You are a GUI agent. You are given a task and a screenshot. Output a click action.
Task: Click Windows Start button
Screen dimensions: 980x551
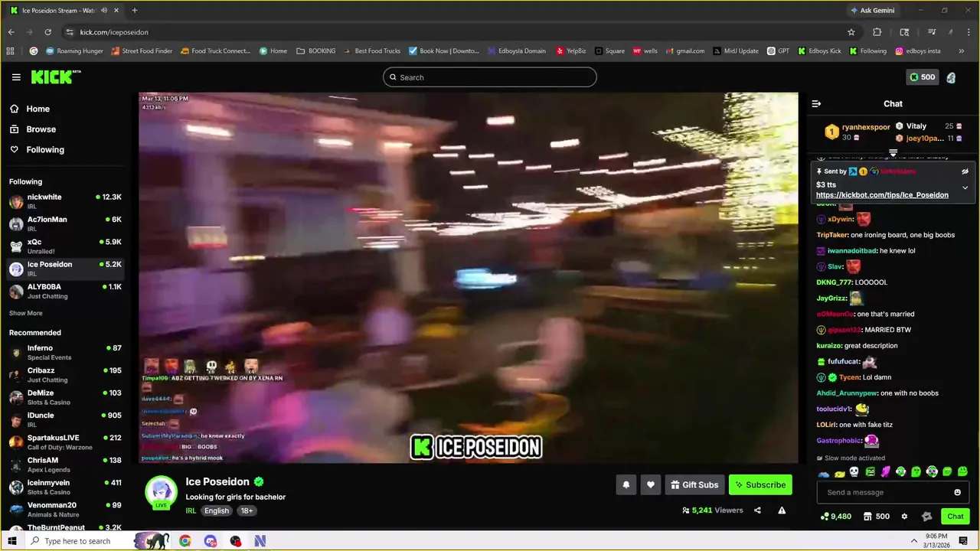click(11, 541)
